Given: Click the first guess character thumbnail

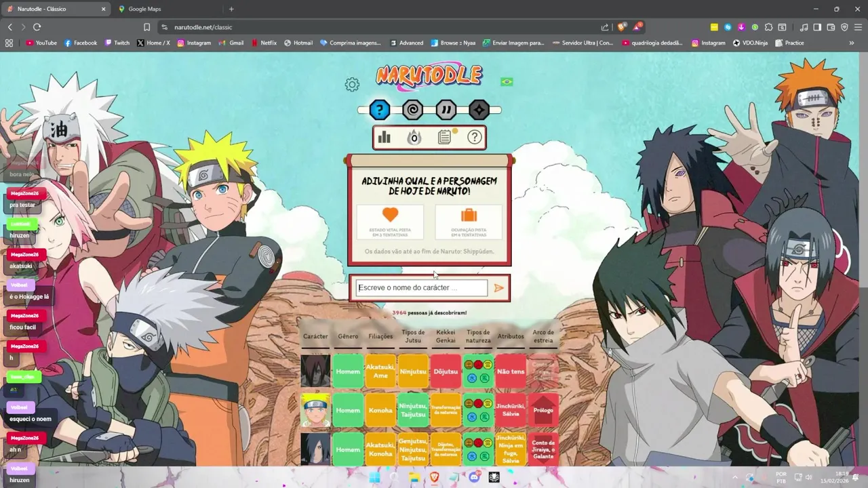Looking at the screenshot, I should 315,371.
